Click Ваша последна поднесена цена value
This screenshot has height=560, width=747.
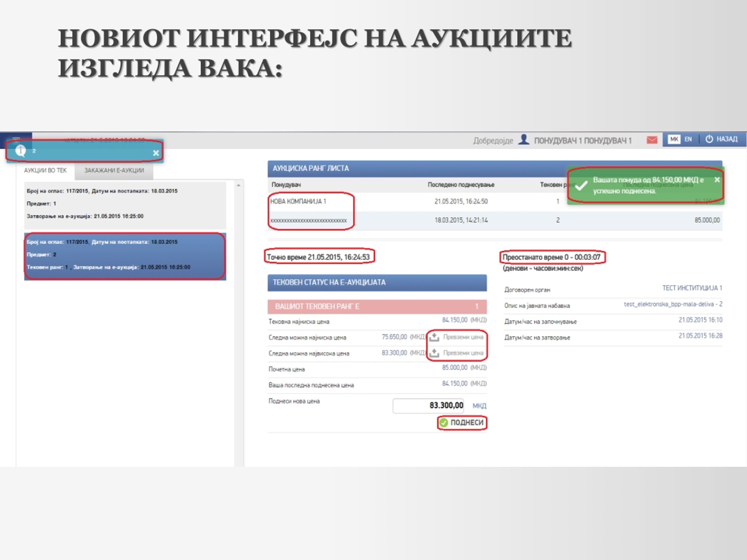click(455, 384)
